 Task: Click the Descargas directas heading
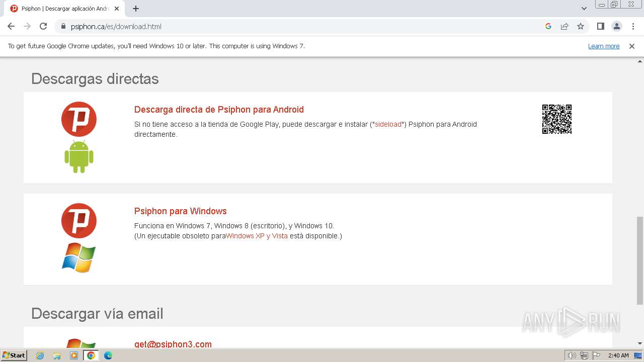[x=95, y=79]
